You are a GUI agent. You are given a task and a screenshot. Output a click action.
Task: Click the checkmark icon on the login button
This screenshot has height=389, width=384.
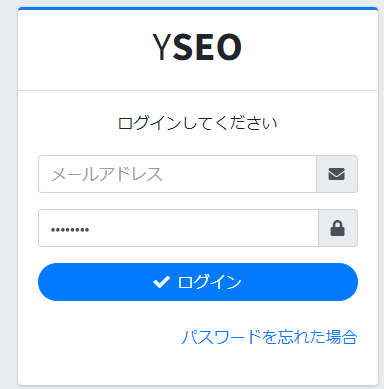click(161, 282)
